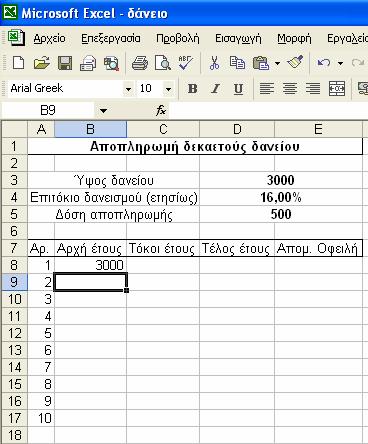Select the 16,00% interest rate cell

point(281,197)
